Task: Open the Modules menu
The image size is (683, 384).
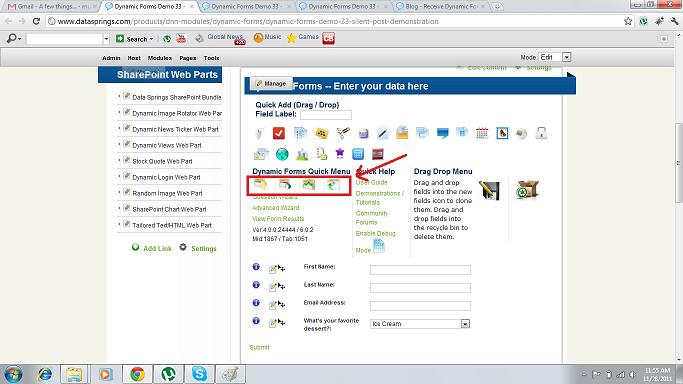Action: [x=159, y=58]
